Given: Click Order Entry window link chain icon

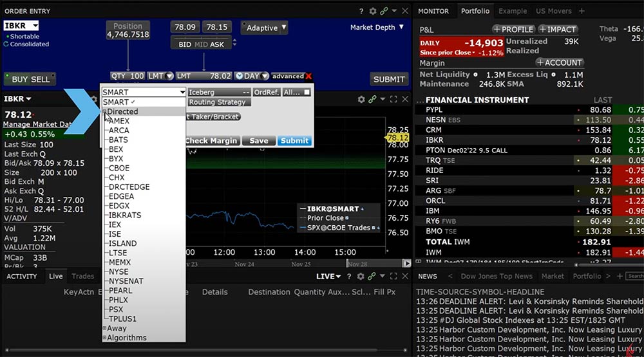Looking at the screenshot, I should [384, 11].
